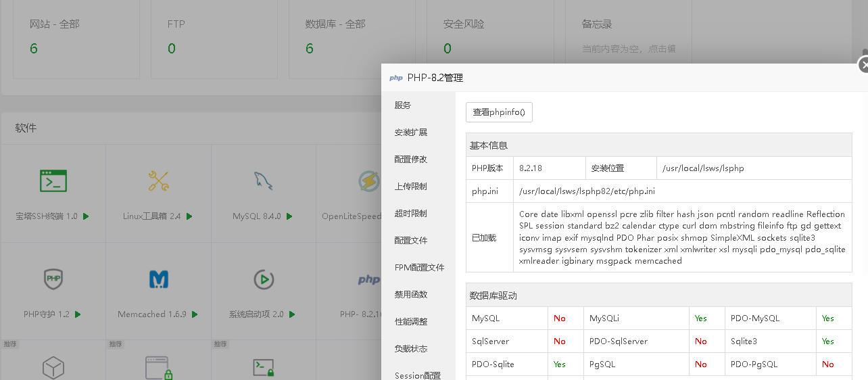Click the MySQL 8.4.0 label
The height and width of the screenshot is (380, 868).
coord(257,216)
